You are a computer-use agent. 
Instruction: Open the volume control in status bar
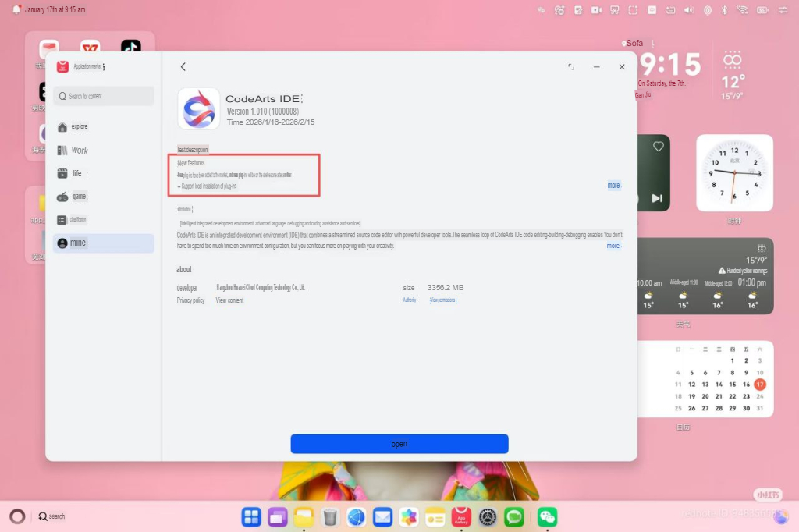point(689,10)
